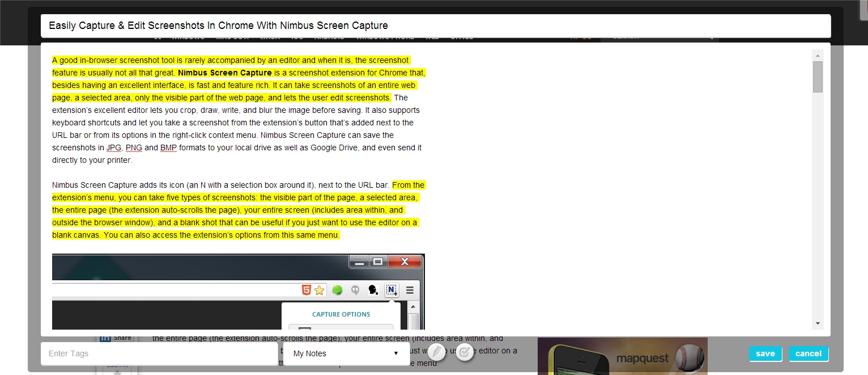Image resolution: width=868 pixels, height=375 pixels.
Task: Click the LinkedIn Share button behind the dialog
Action: point(116,337)
